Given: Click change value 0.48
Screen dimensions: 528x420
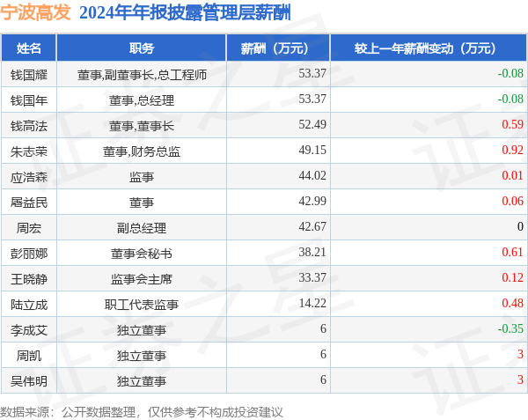Looking at the screenshot, I should pos(512,303).
